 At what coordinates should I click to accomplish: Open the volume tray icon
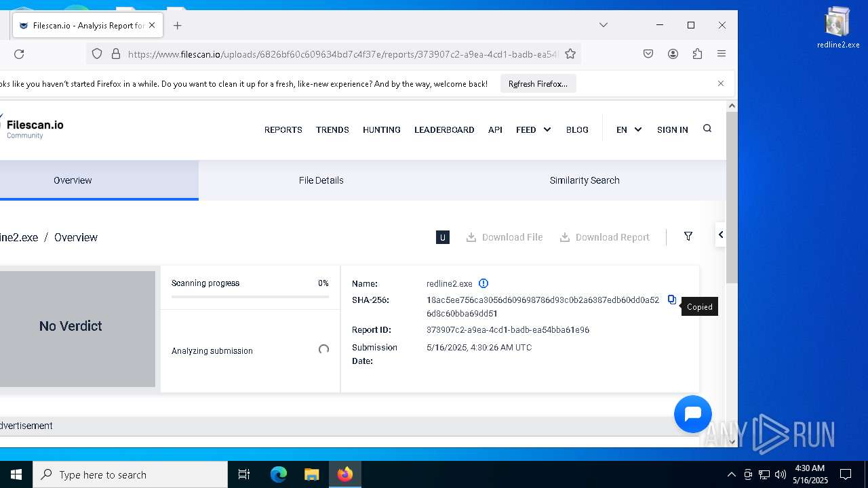tap(780, 474)
